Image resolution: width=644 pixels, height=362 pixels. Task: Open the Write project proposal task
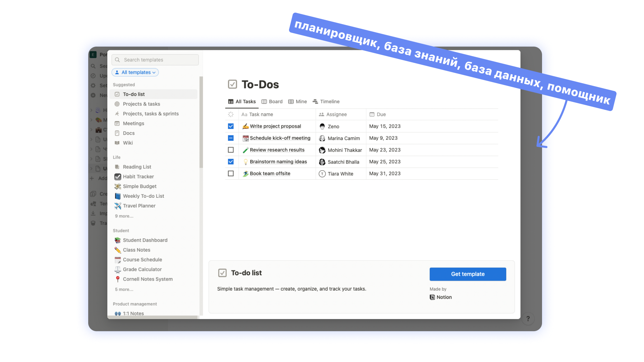coord(275,126)
